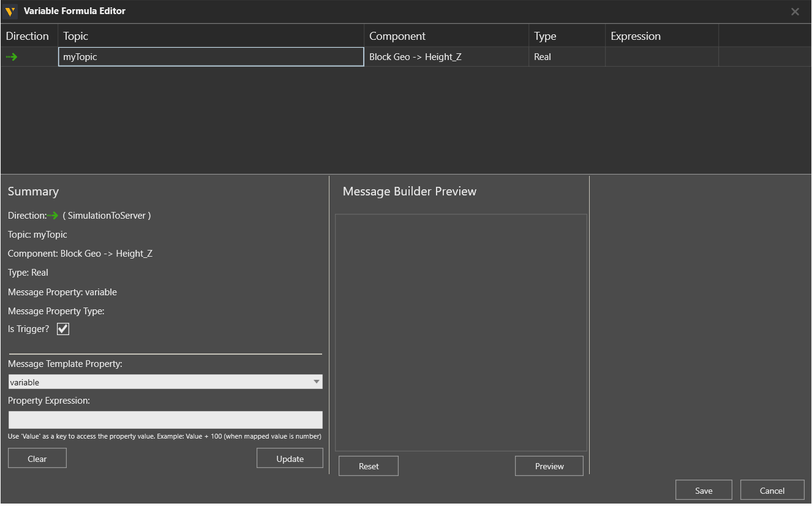Click the Visual Components logo icon
The height and width of the screenshot is (506, 812).
(10, 11)
